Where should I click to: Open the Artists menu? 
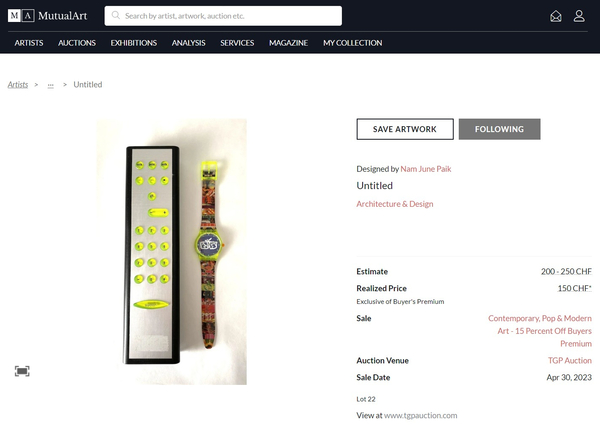[29, 43]
